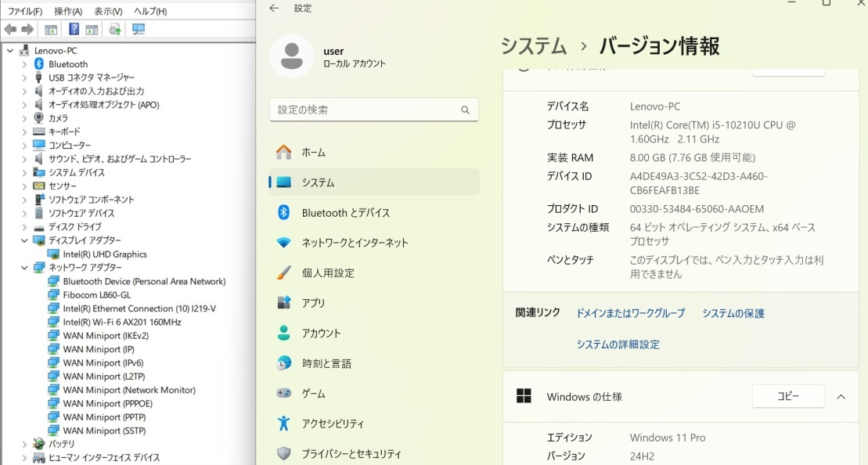The image size is (868, 465).
Task: Collapse the ディスプレイ アダプター tree node
Action: (x=24, y=240)
